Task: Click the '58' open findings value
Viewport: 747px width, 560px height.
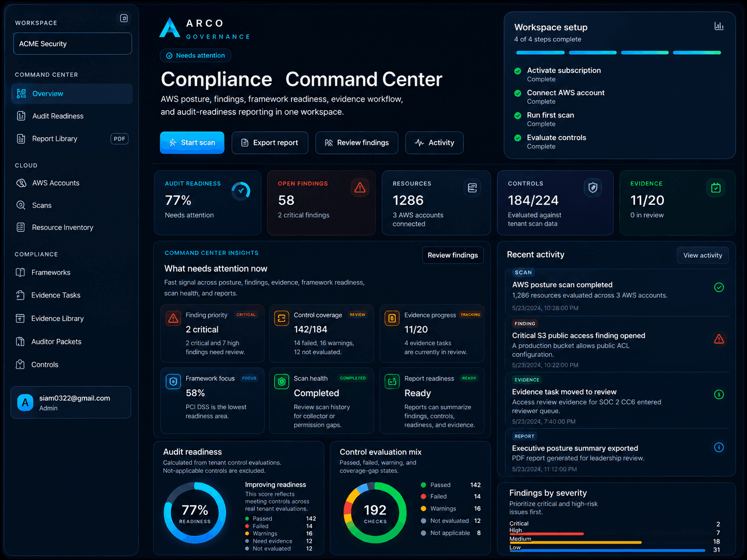Action: (x=286, y=200)
